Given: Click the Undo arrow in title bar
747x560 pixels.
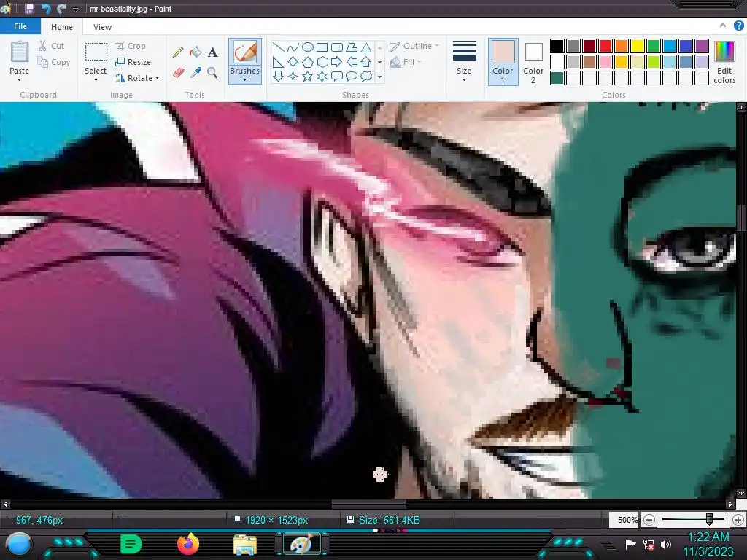Looking at the screenshot, I should [x=46, y=9].
